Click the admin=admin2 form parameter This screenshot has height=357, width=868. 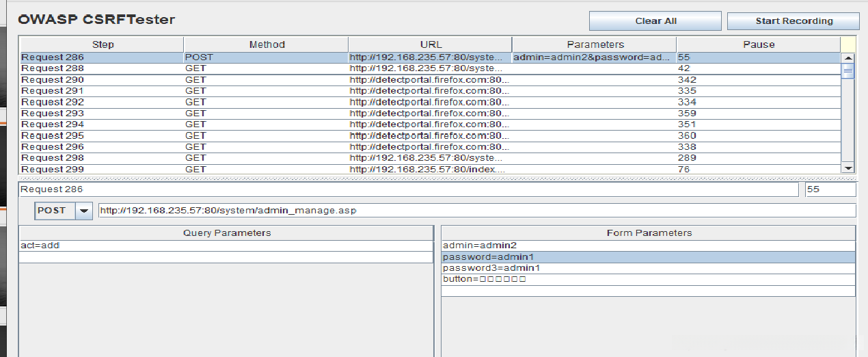coord(648,246)
